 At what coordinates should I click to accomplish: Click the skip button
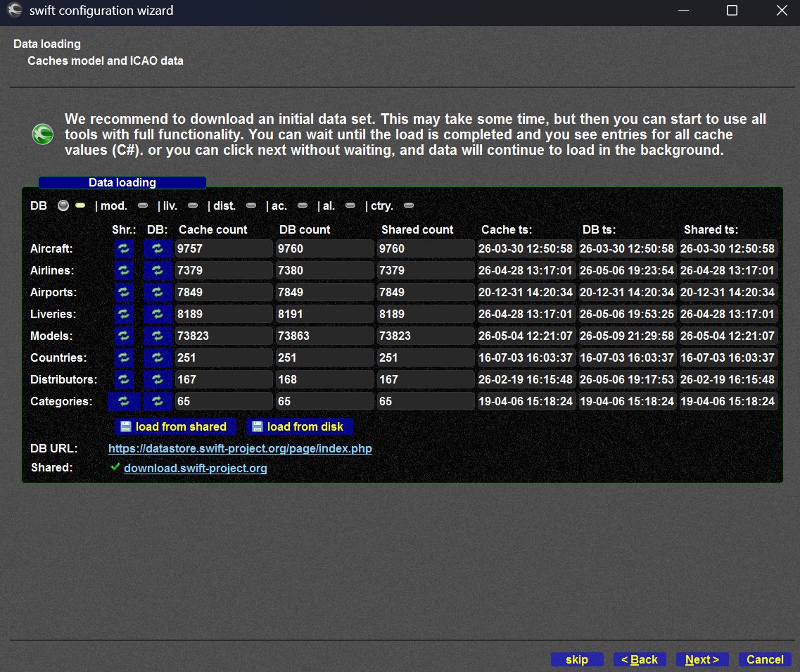click(x=577, y=659)
